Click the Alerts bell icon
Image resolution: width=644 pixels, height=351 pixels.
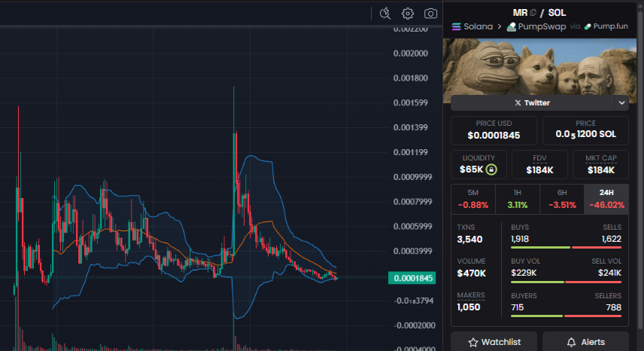tap(571, 342)
